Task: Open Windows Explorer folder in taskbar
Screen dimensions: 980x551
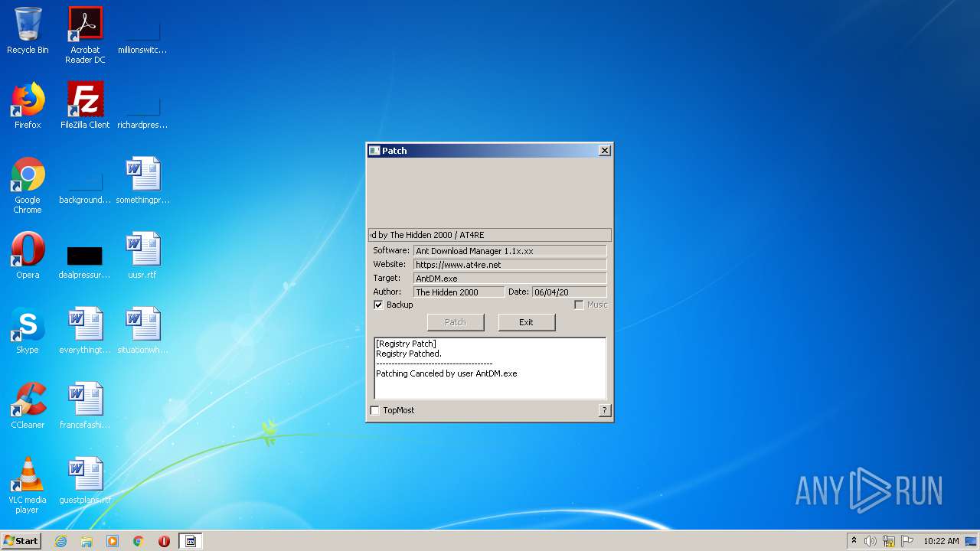Action: [x=87, y=541]
